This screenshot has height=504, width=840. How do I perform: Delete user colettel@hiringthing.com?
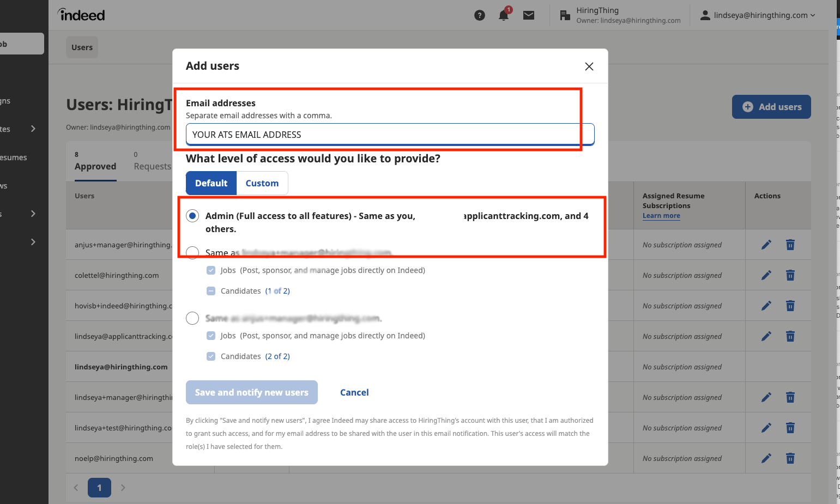(x=790, y=275)
